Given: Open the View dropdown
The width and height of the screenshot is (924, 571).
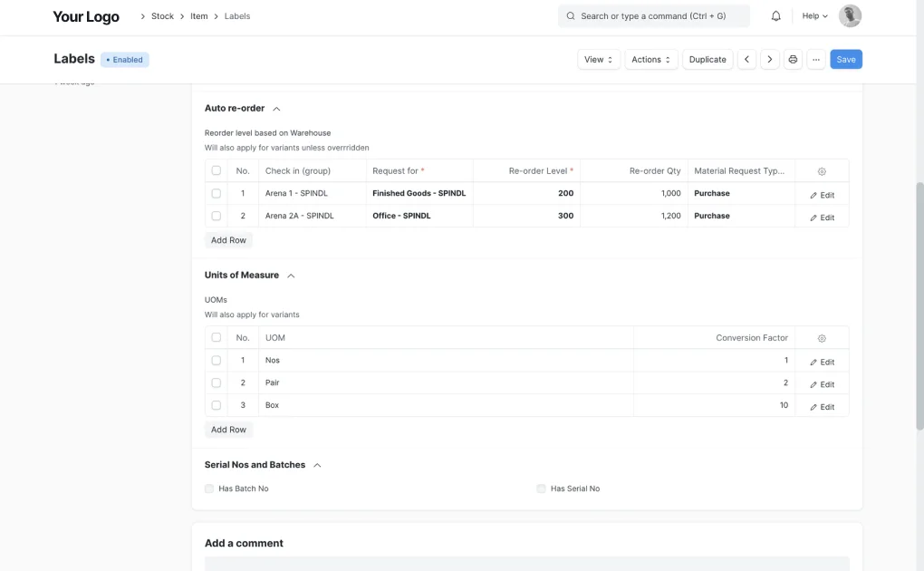Looking at the screenshot, I should click(596, 58).
